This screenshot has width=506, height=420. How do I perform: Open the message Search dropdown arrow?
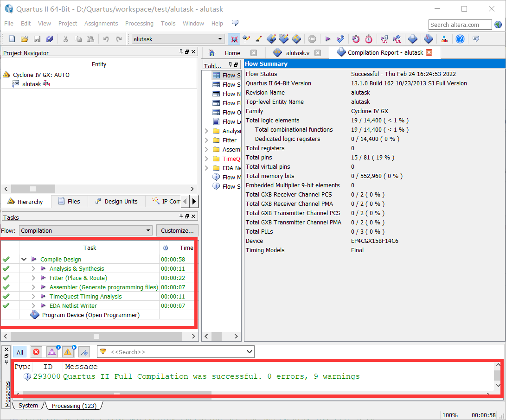point(250,351)
